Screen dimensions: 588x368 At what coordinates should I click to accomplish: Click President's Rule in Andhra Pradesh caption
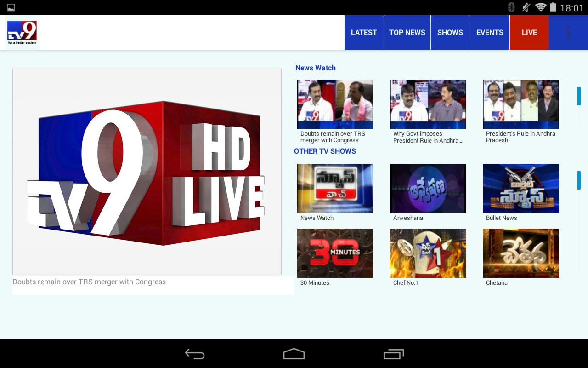click(520, 137)
